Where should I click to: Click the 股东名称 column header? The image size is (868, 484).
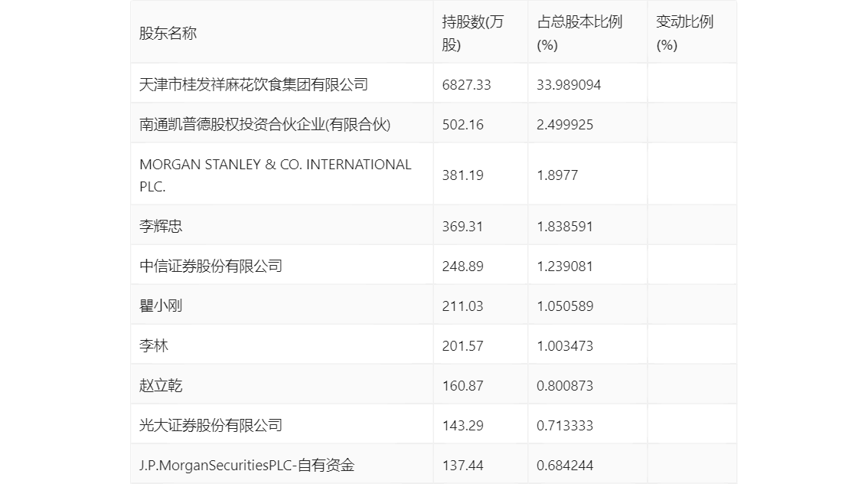tap(168, 33)
